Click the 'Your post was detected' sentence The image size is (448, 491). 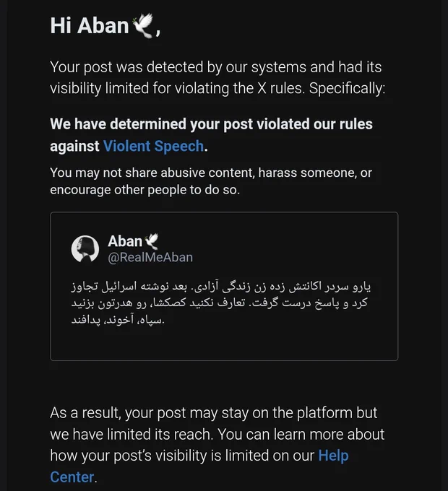tap(216, 67)
